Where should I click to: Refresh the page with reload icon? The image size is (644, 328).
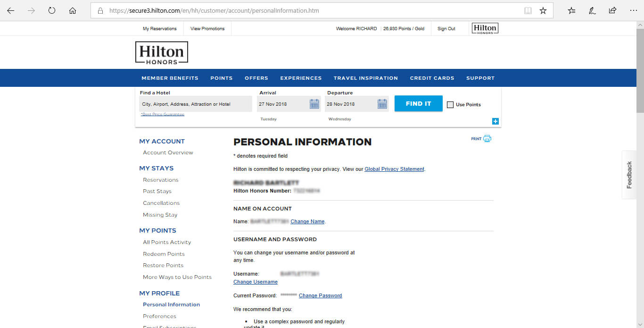point(52,10)
